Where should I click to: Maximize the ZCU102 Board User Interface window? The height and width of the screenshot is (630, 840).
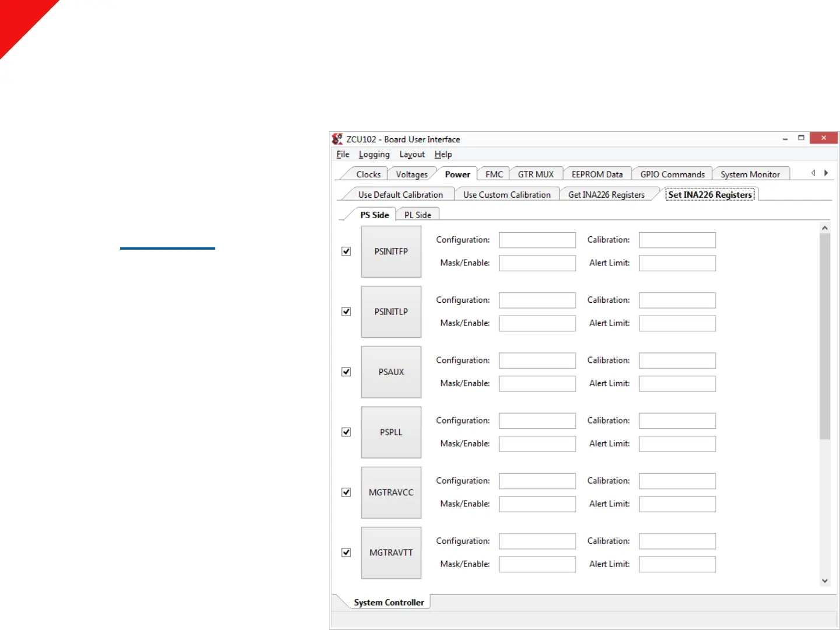pyautogui.click(x=801, y=138)
